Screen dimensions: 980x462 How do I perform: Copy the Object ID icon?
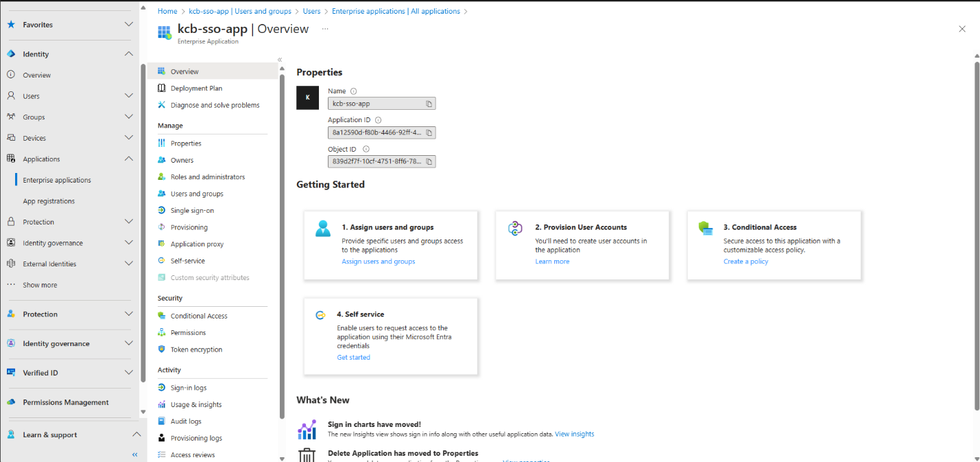point(429,161)
